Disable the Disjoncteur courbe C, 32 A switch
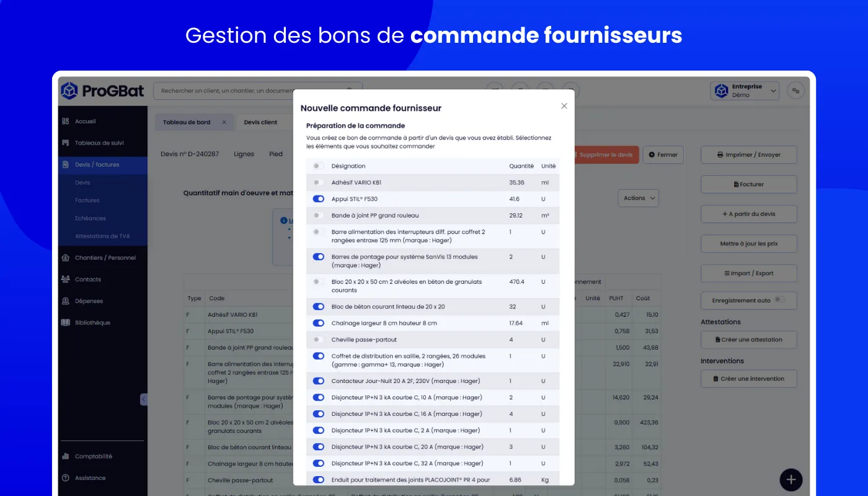Image resolution: width=868 pixels, height=496 pixels. tap(319, 463)
